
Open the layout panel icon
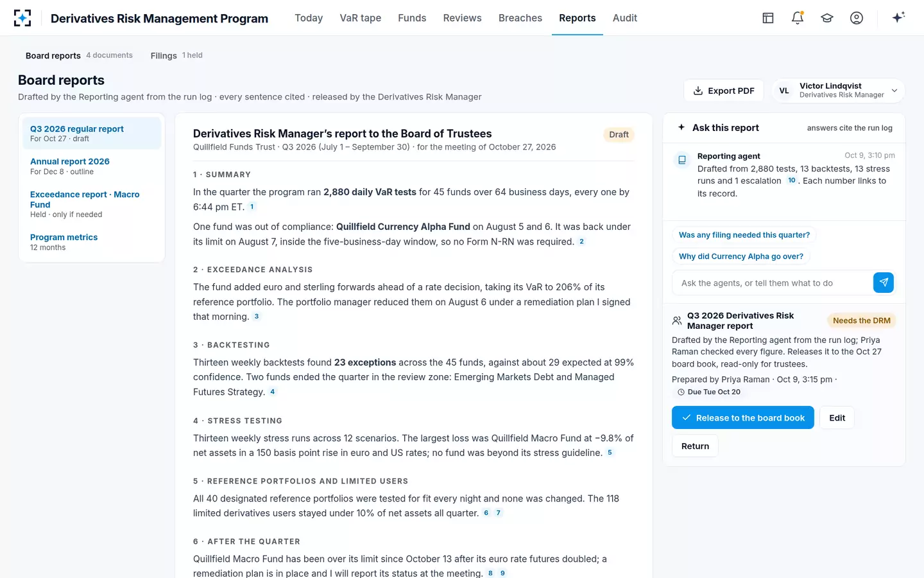point(768,18)
